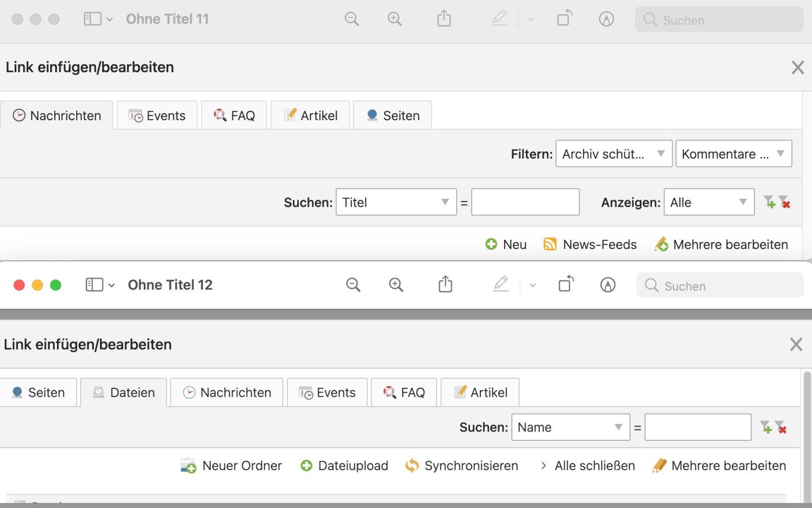Expand the Anzeigen Alle dropdown
The height and width of the screenshot is (508, 812).
(x=709, y=203)
